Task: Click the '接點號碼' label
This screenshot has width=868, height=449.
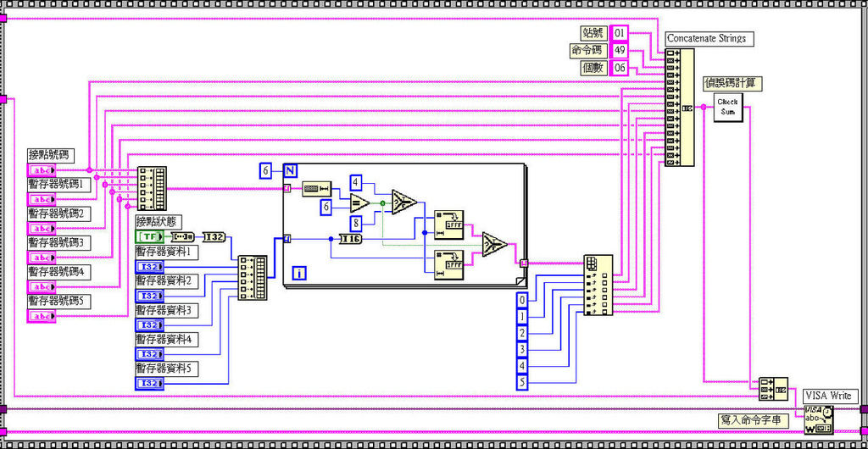Action: click(x=51, y=155)
